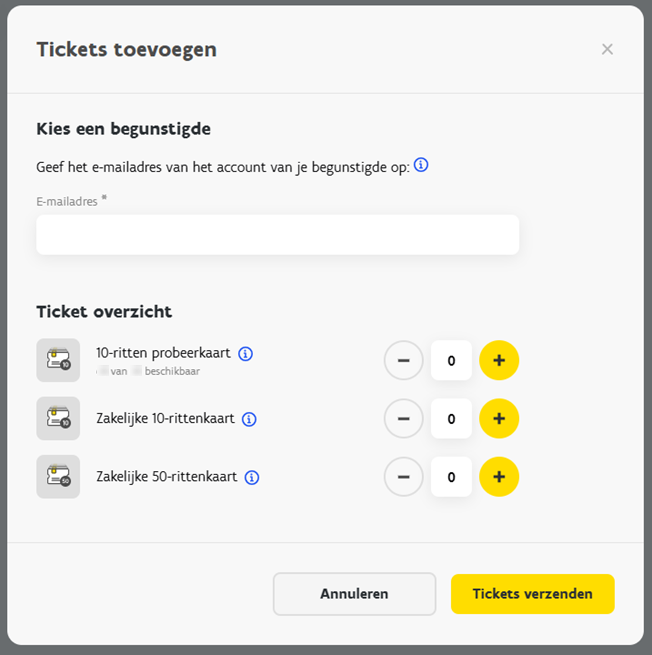This screenshot has width=652, height=655.
Task: Close the Tickets toevoegen dialog
Action: point(607,49)
